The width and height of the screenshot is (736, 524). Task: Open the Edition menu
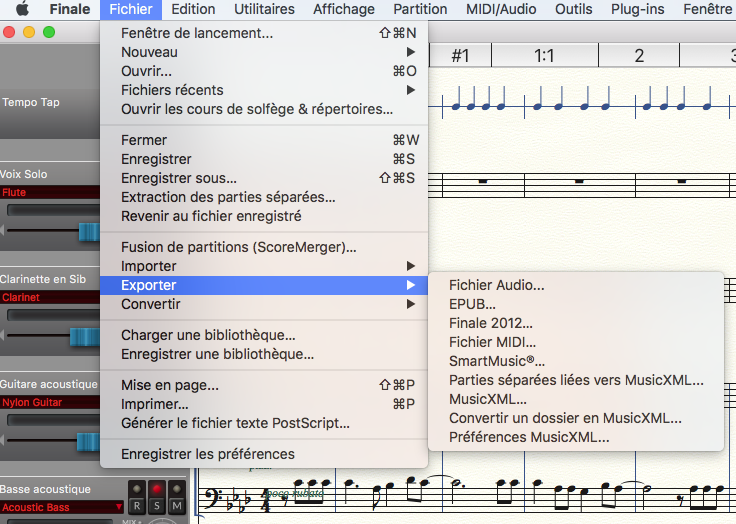tap(193, 9)
